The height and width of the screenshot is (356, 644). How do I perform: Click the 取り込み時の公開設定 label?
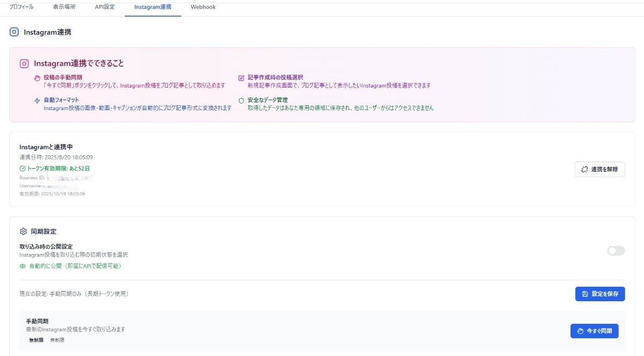coord(46,246)
